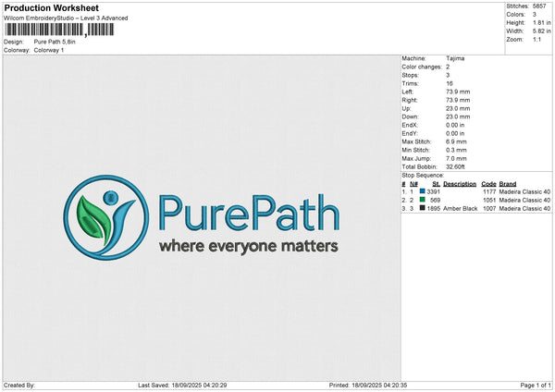Image resolution: width=555 pixels, height=392 pixels.
Task: Click thread code 1007
Action: pos(489,209)
